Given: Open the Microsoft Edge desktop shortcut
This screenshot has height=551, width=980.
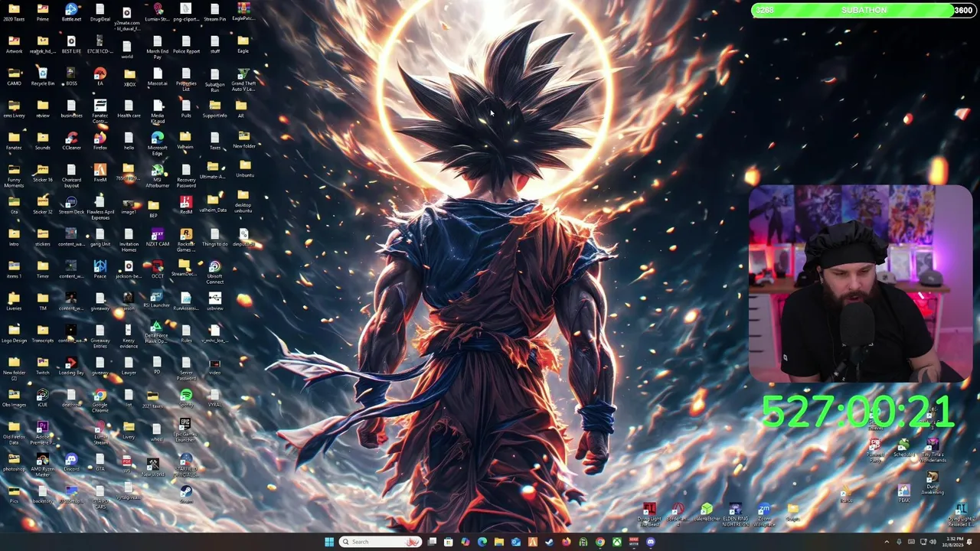Looking at the screenshot, I should 158,143.
